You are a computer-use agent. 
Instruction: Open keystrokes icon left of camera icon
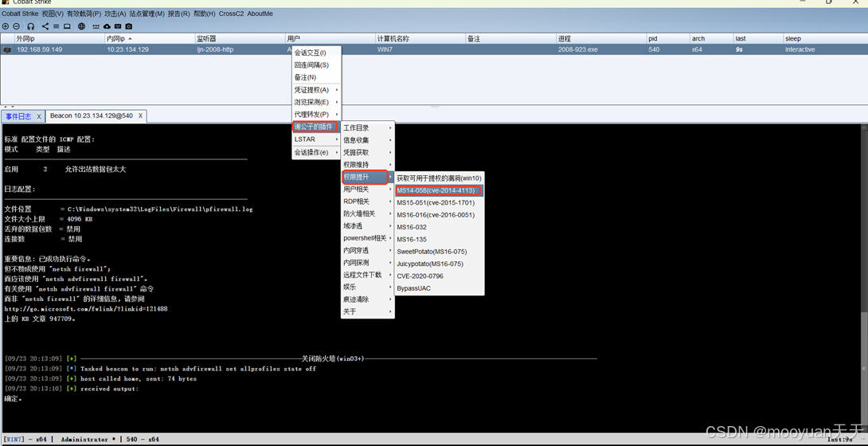pyautogui.click(x=118, y=26)
